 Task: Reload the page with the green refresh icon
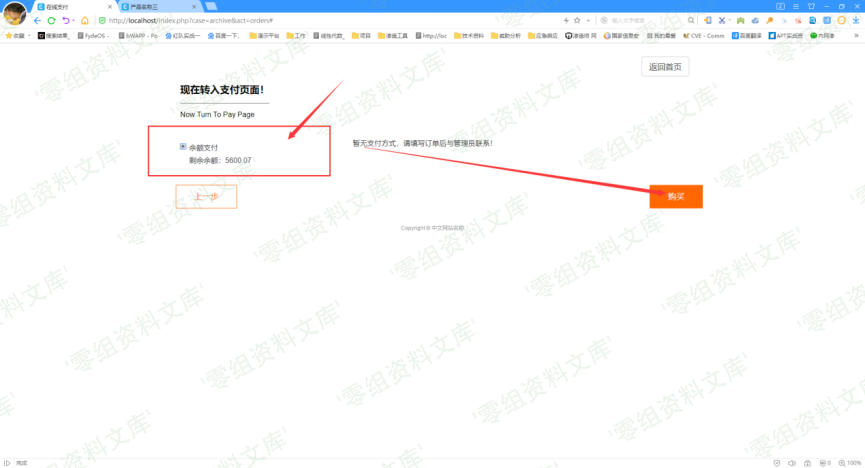click(x=52, y=20)
